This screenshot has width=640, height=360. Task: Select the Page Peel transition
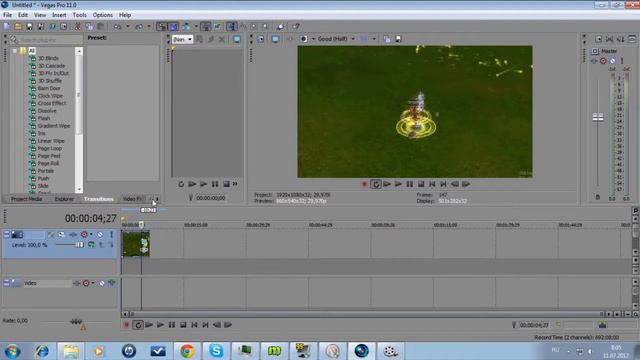[x=49, y=156]
